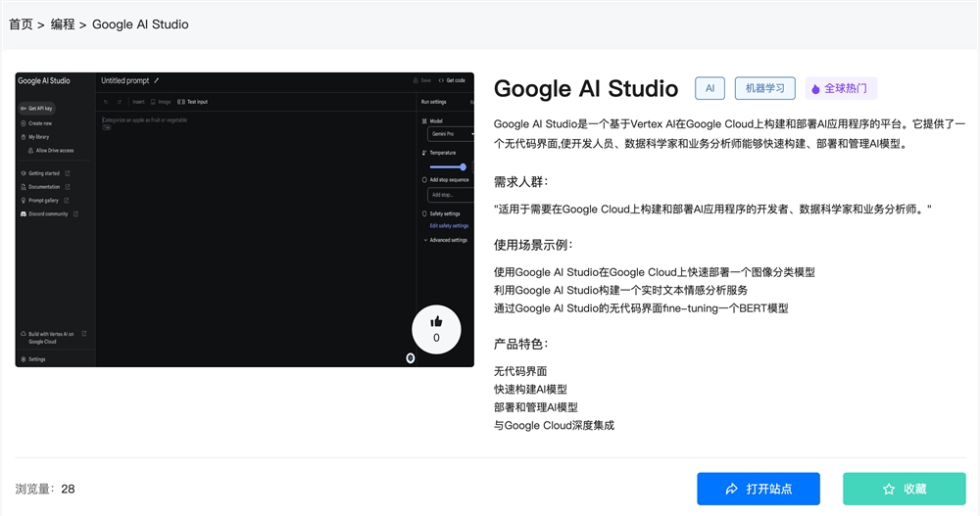The height and width of the screenshot is (516, 980).
Task: Click the small circular badge below like button
Action: coord(411,358)
